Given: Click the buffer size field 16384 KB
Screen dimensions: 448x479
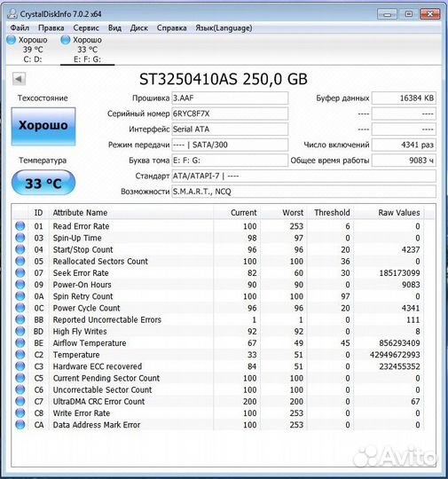Looking at the screenshot, I should pos(404,98).
